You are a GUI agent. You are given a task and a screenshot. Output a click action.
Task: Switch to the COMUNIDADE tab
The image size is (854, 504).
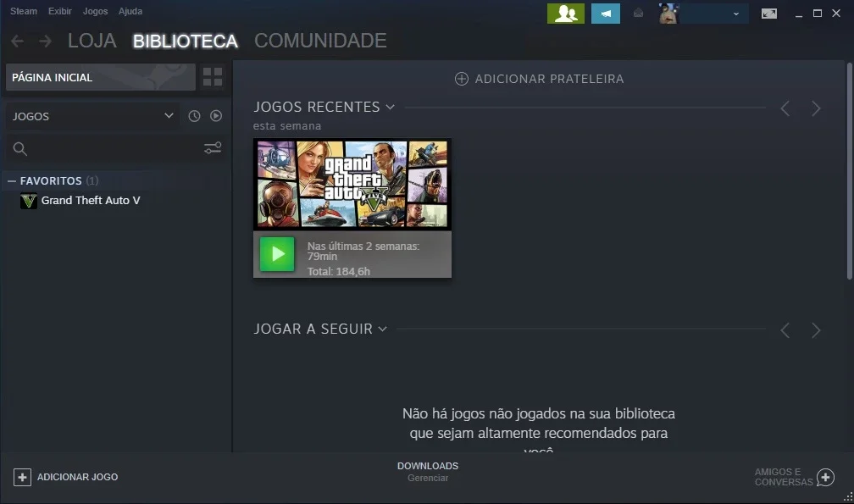pyautogui.click(x=320, y=41)
